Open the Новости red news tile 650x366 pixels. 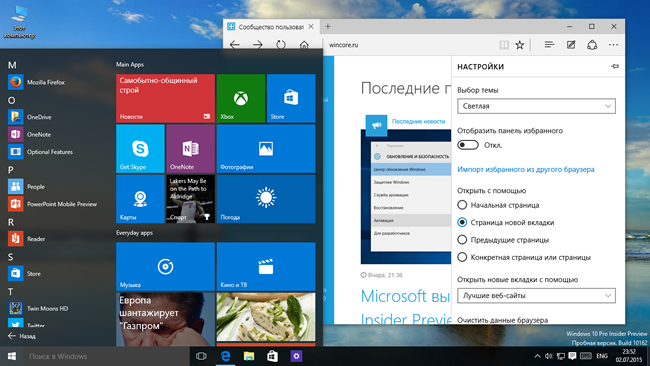[165, 98]
